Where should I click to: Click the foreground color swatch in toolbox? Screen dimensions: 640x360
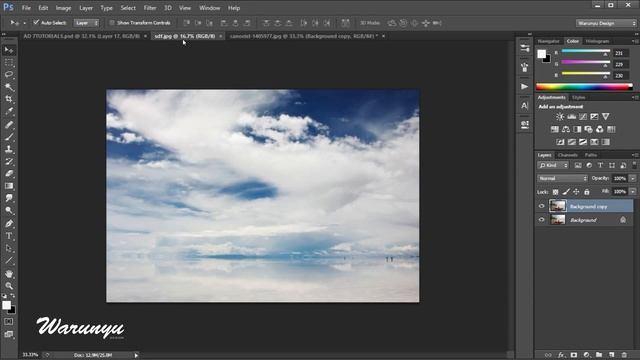[6, 305]
